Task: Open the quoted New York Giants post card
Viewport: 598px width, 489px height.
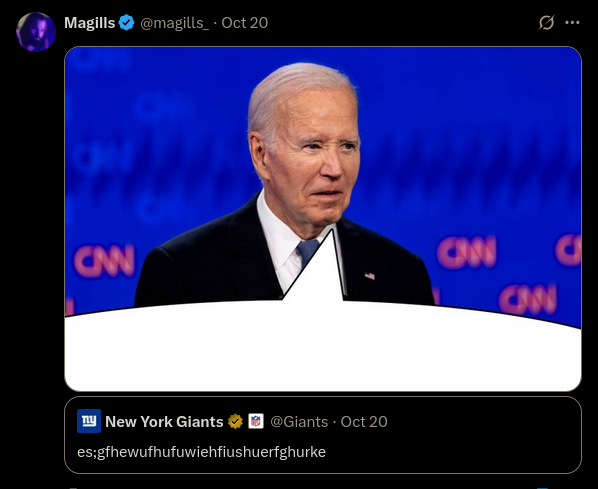Action: click(x=323, y=435)
